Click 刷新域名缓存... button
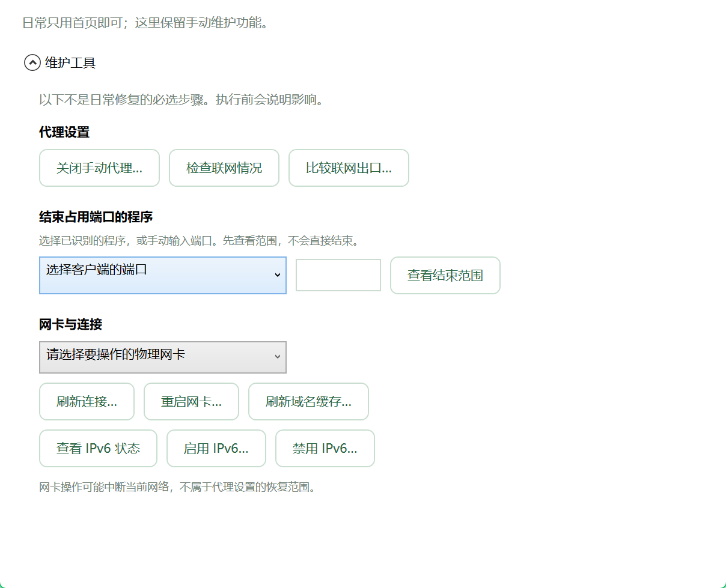The width and height of the screenshot is (726, 588). 308,402
